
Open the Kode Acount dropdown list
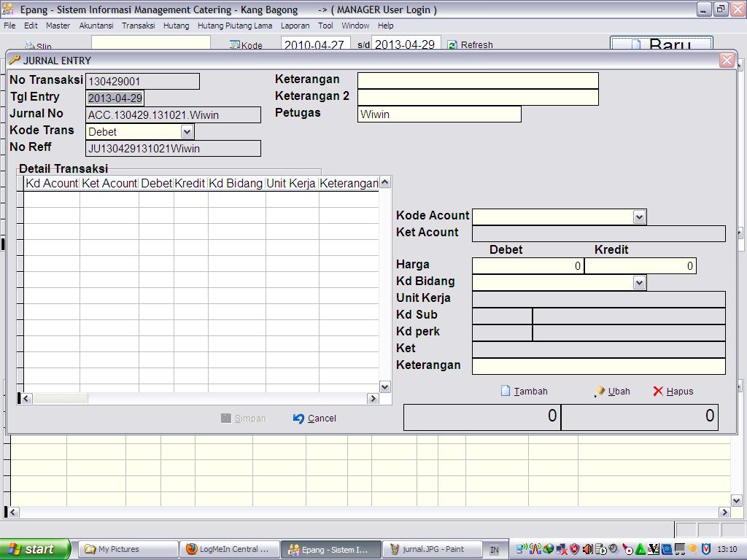coord(639,217)
